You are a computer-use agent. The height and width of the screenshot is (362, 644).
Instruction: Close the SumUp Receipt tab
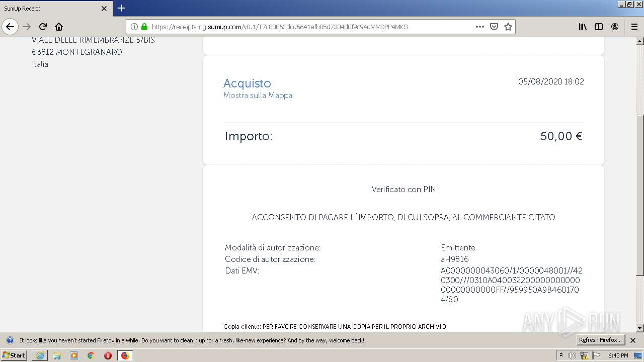(104, 9)
